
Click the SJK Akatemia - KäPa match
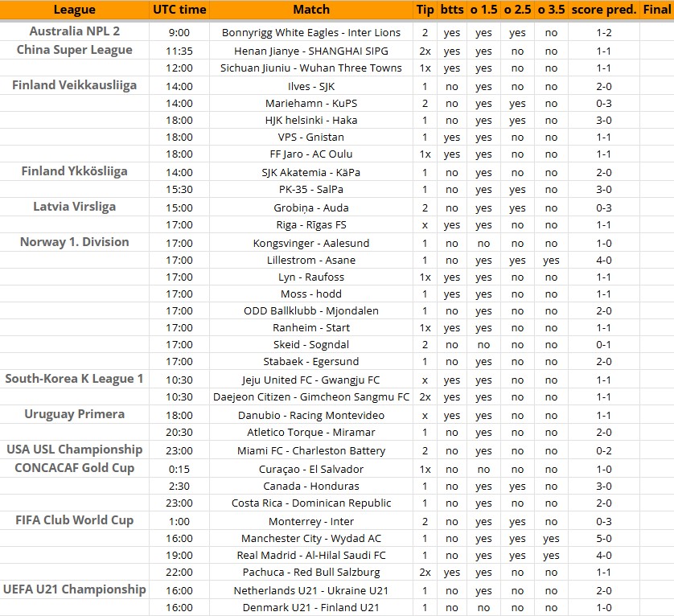(x=311, y=172)
